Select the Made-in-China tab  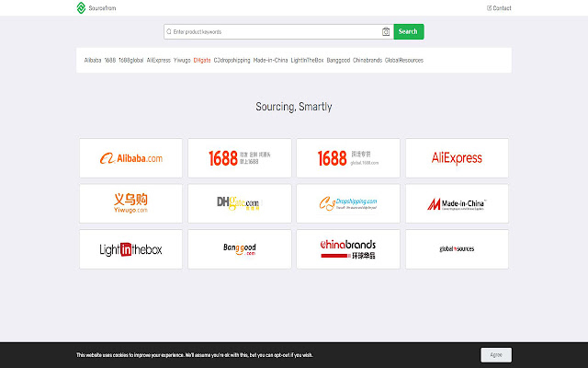[x=270, y=60]
